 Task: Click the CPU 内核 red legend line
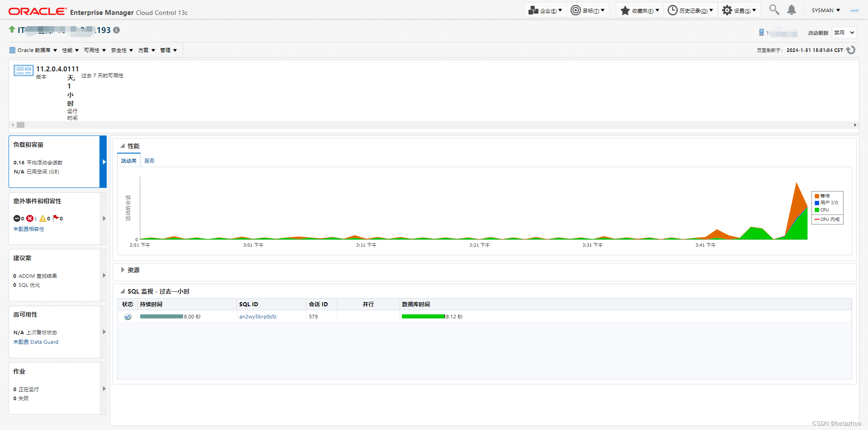tap(817, 220)
